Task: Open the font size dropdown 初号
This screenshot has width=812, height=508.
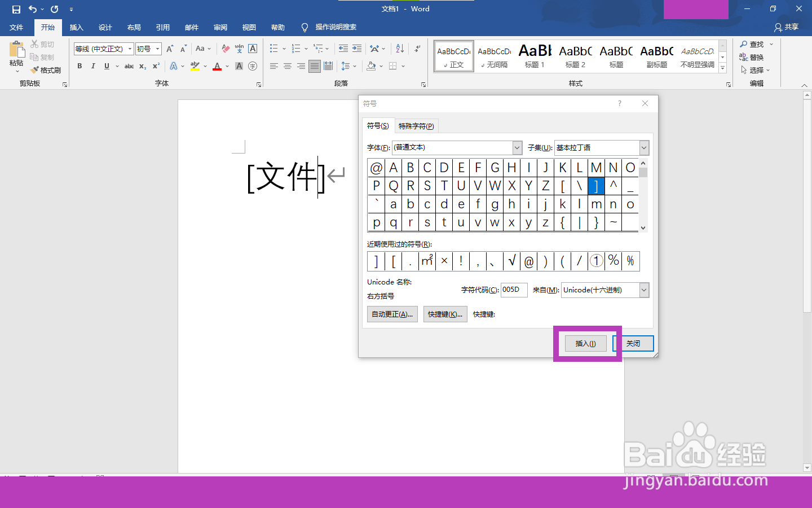Action: click(158, 49)
